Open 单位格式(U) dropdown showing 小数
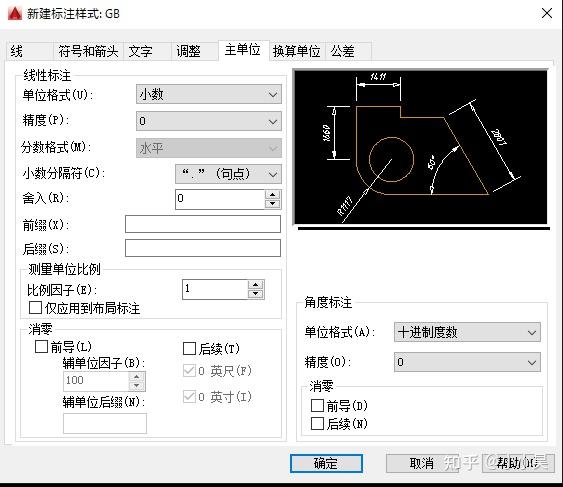The width and height of the screenshot is (563, 487). point(209,94)
